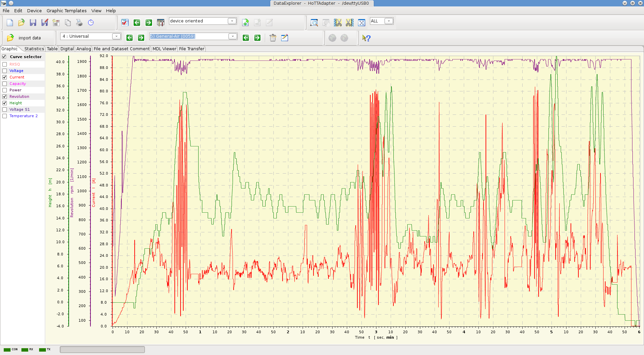Click the context help cursor icon

[366, 38]
